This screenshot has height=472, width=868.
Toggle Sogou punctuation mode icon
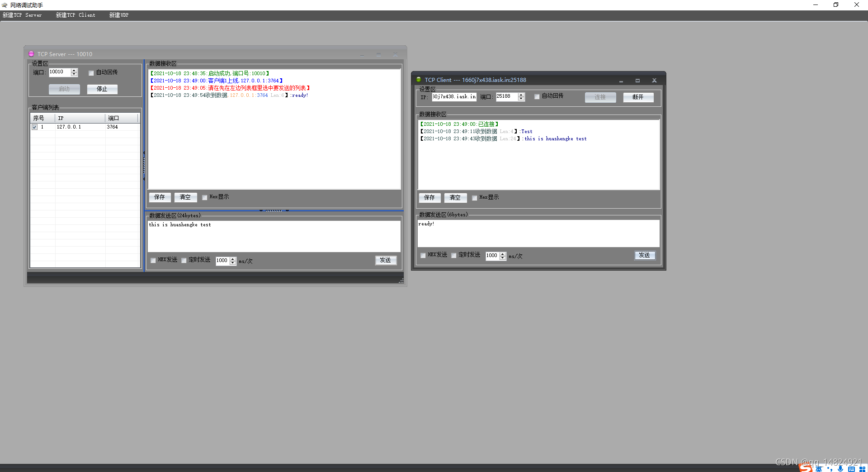[x=830, y=469]
